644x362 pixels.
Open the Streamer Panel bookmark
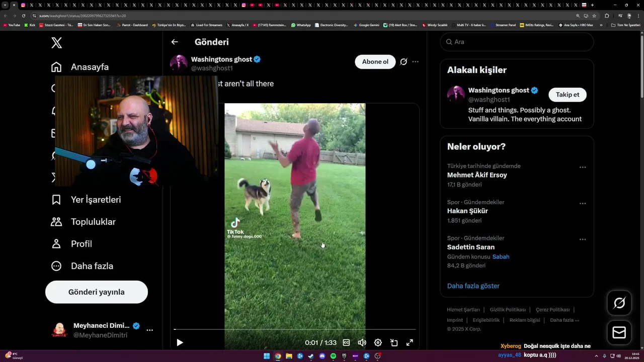[503, 25]
